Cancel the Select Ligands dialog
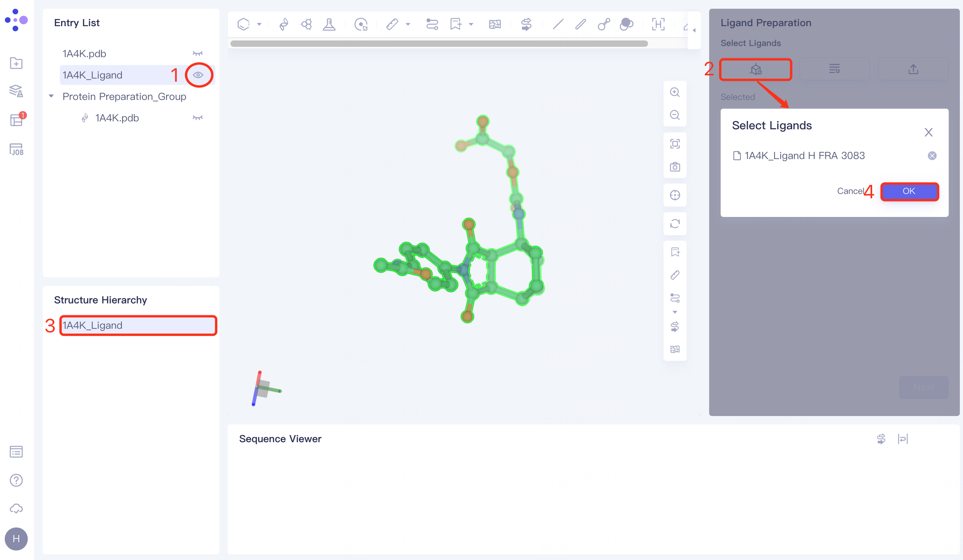The height and width of the screenshot is (560, 963). click(850, 191)
